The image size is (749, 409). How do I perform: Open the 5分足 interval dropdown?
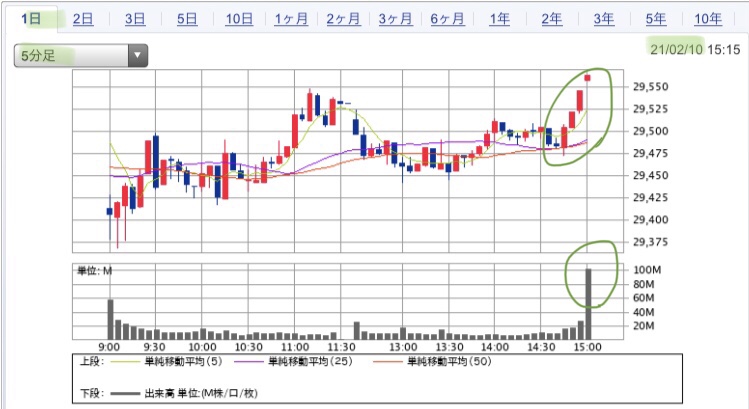81,55
